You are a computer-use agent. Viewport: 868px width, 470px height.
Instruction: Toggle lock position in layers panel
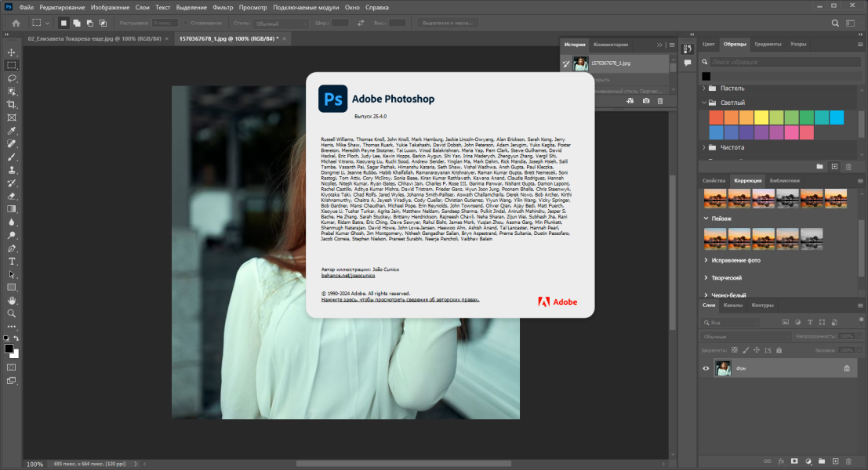point(757,351)
